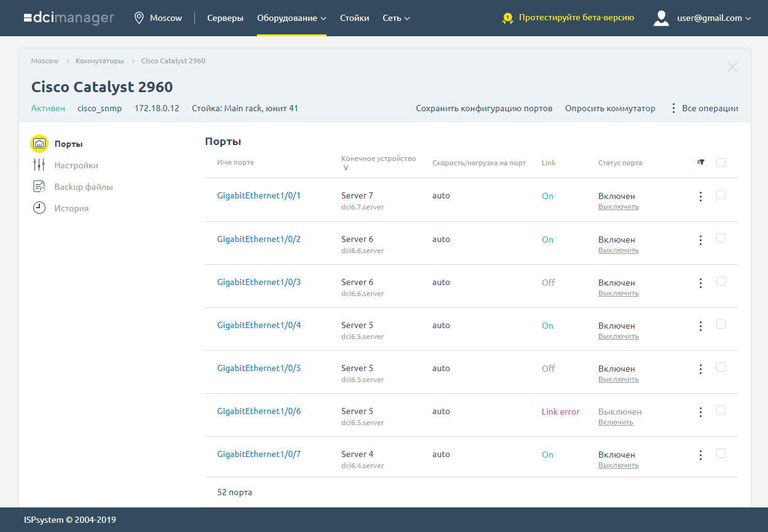Open three-dot menu for GigabitEthernet1/0/7

(700, 455)
